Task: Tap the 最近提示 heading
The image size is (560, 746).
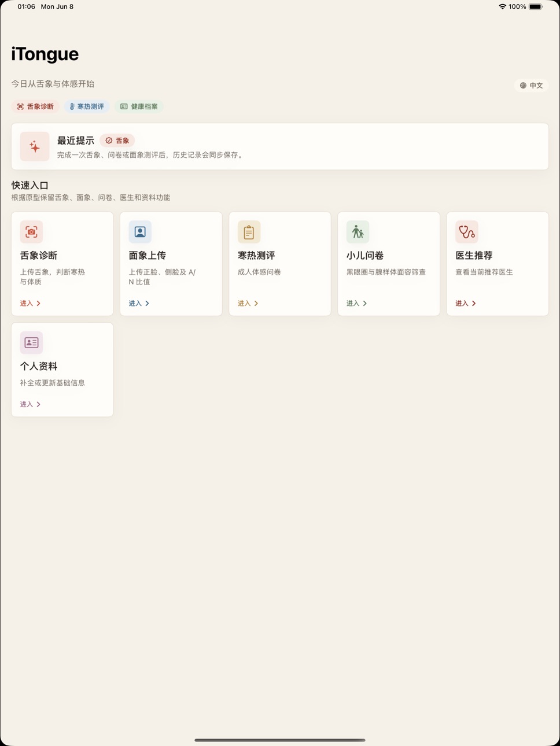Action: [76, 141]
